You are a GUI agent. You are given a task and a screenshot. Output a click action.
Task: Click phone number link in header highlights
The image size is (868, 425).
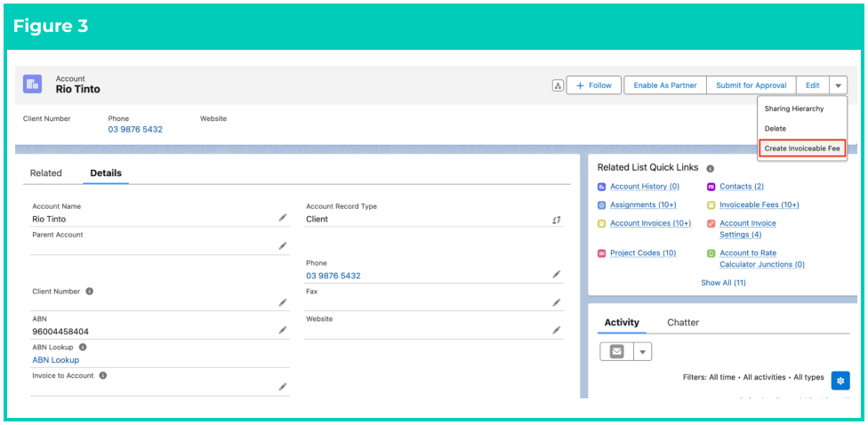[135, 130]
